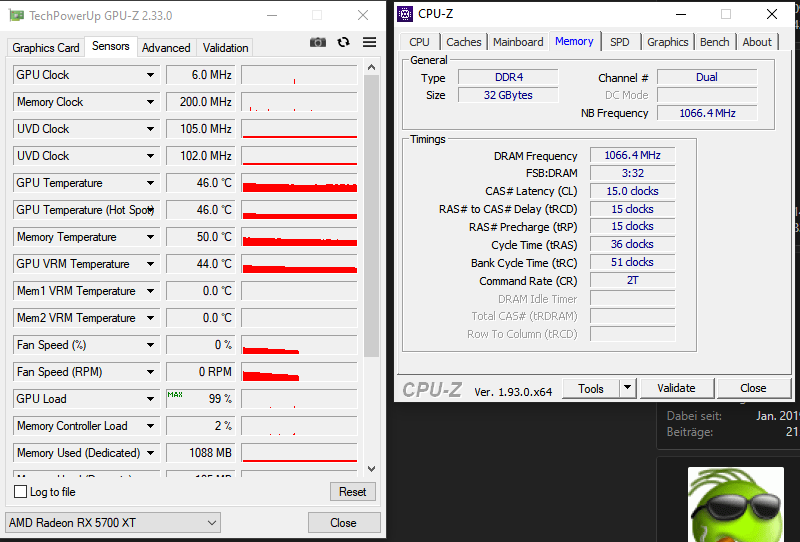Open the CPU-Z Bench tab
This screenshot has height=542, width=800.
(714, 42)
